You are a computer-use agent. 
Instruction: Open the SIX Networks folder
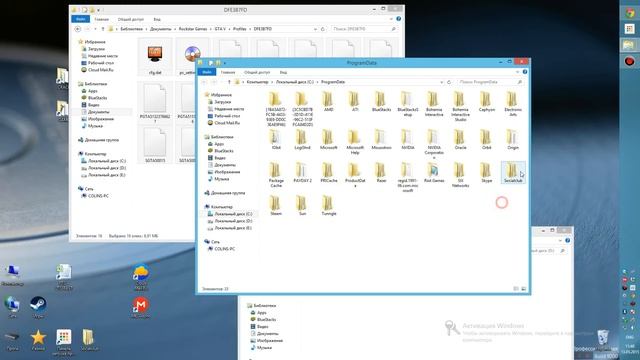(x=460, y=175)
